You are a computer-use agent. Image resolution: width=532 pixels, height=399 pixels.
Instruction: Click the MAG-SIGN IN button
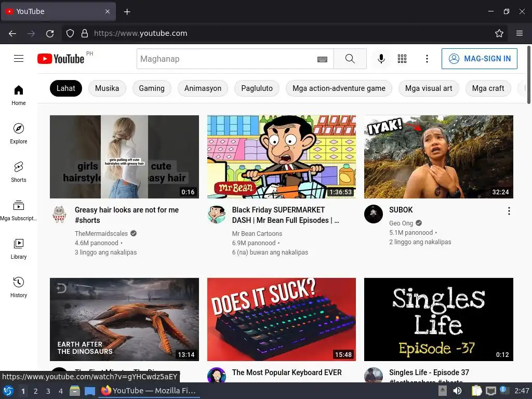click(480, 59)
